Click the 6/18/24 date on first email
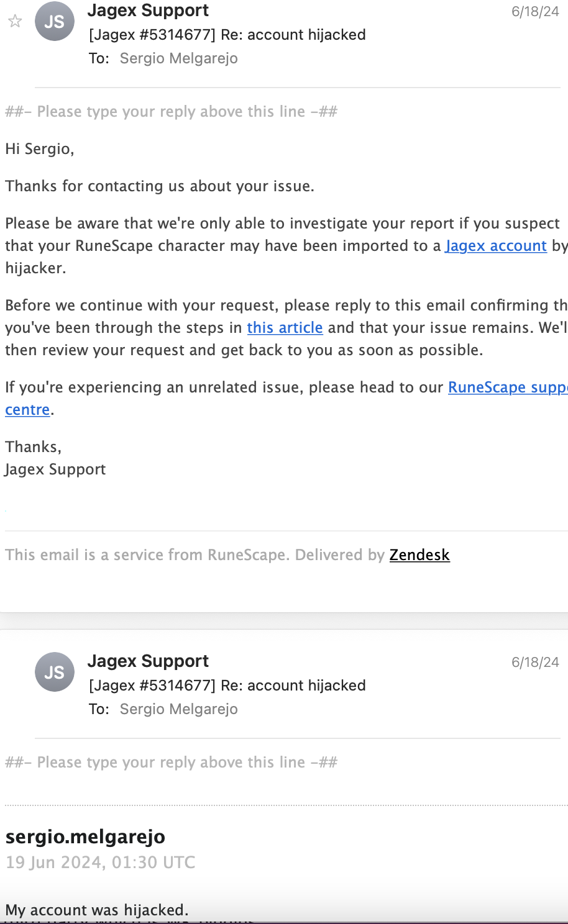Image resolution: width=568 pixels, height=924 pixels. pos(535,12)
